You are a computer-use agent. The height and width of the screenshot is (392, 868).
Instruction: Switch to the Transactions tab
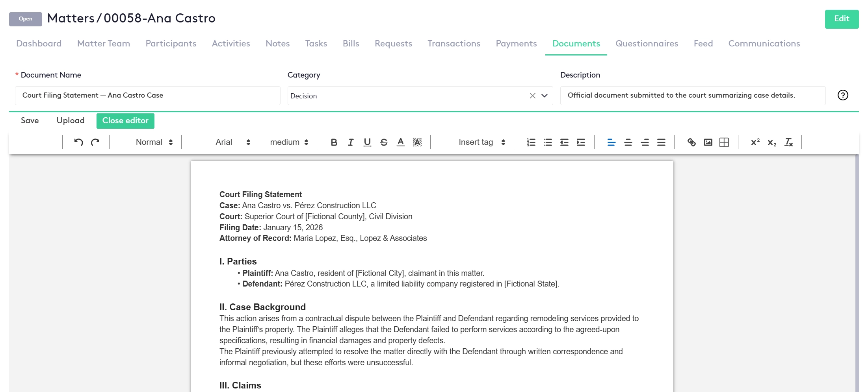454,44
